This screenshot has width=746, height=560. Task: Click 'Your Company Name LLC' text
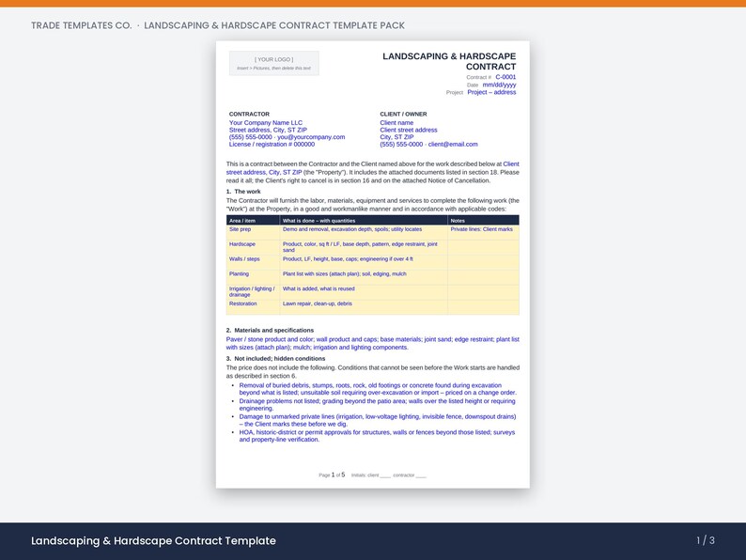tap(266, 123)
